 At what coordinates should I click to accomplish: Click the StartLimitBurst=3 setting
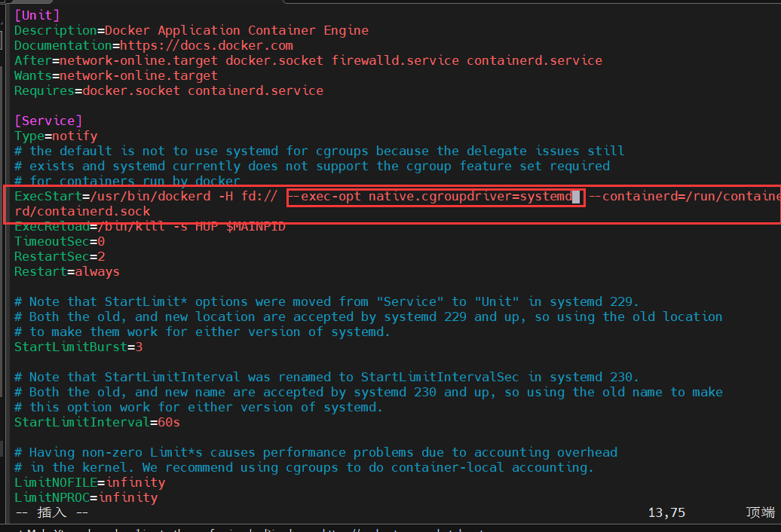coord(78,347)
